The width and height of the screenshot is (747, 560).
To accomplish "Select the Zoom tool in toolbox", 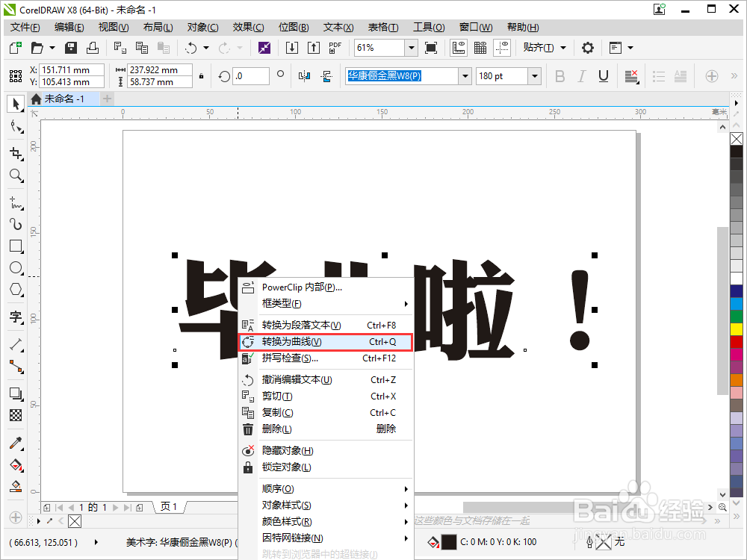I will coord(16,175).
